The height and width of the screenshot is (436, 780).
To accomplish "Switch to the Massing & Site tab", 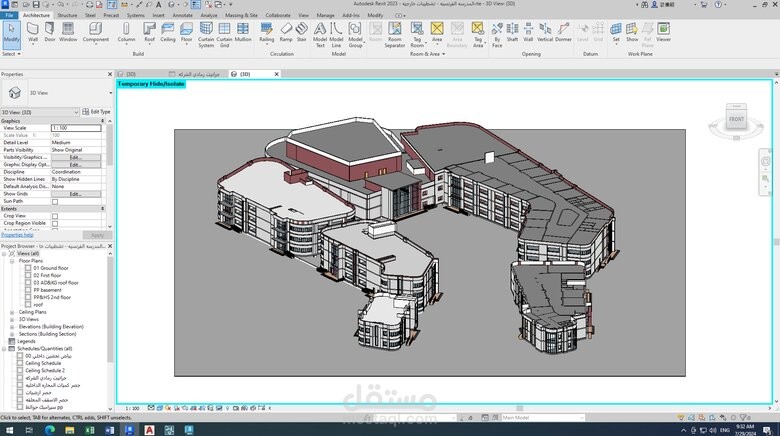I will pos(241,15).
